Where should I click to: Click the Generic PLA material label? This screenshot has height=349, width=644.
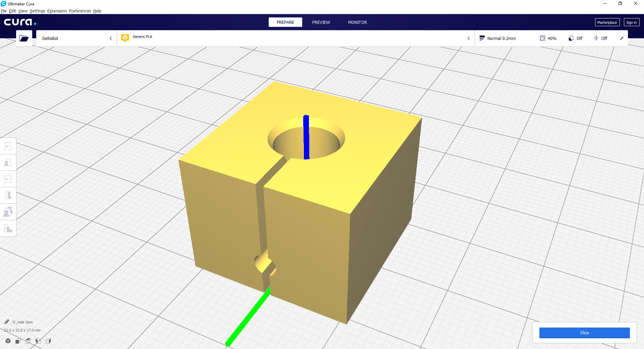(x=143, y=37)
